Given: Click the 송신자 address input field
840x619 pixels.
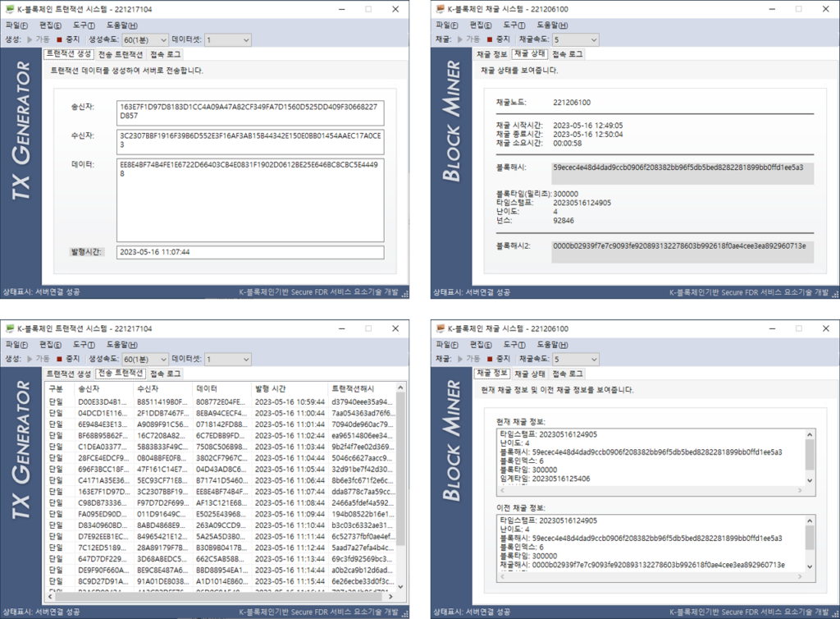Looking at the screenshot, I should [250, 111].
